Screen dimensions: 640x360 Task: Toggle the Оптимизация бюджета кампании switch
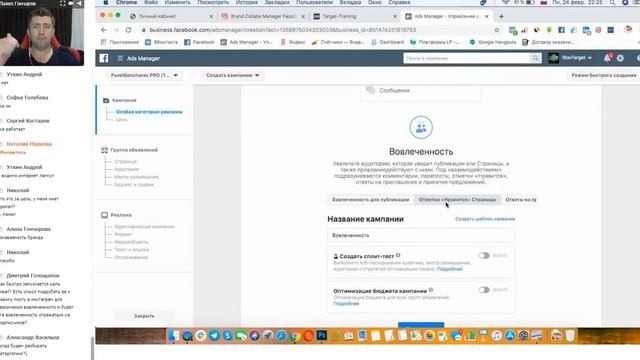tap(484, 290)
